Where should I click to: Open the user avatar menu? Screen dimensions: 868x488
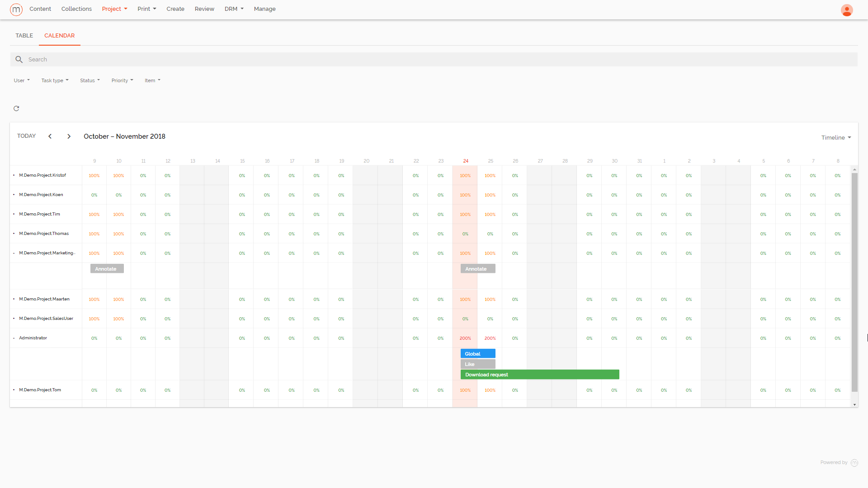847,10
